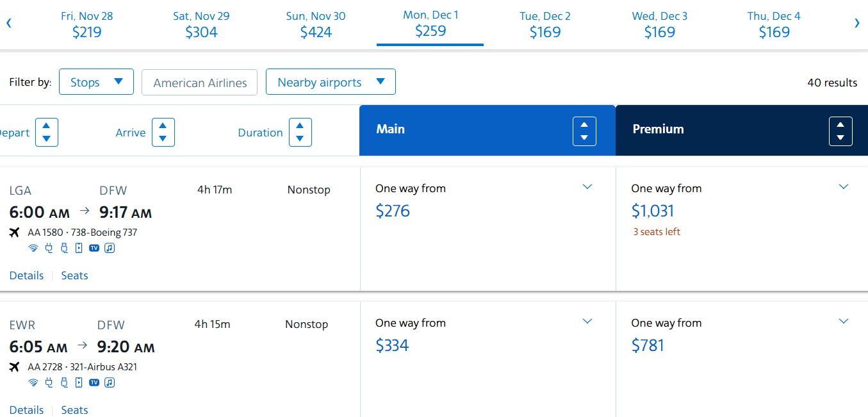Click the previous dates left arrow

click(x=9, y=24)
